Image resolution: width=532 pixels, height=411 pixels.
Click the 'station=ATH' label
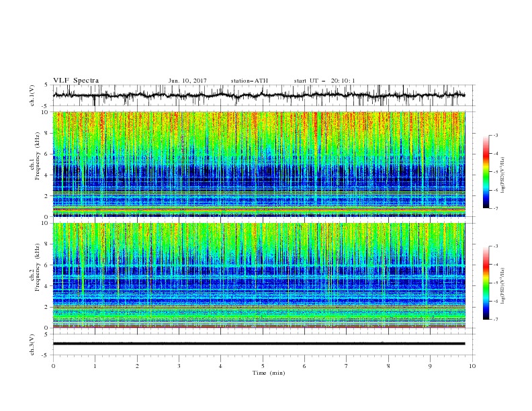(x=249, y=81)
